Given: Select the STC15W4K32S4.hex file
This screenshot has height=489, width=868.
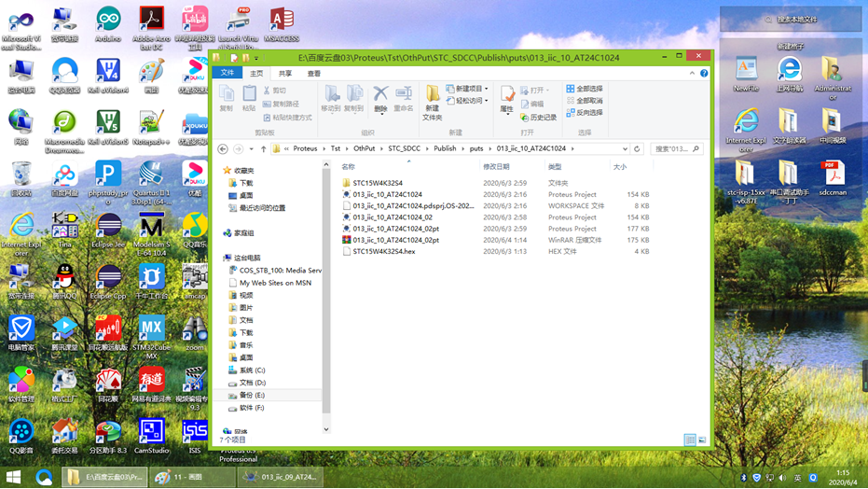Looking at the screenshot, I should [x=383, y=251].
